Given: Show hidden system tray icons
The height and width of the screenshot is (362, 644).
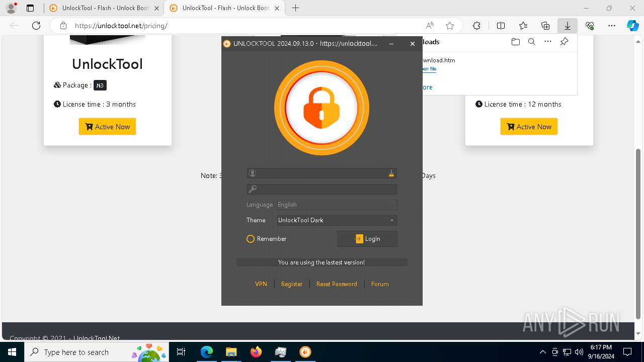Looking at the screenshot, I should pos(542,352).
